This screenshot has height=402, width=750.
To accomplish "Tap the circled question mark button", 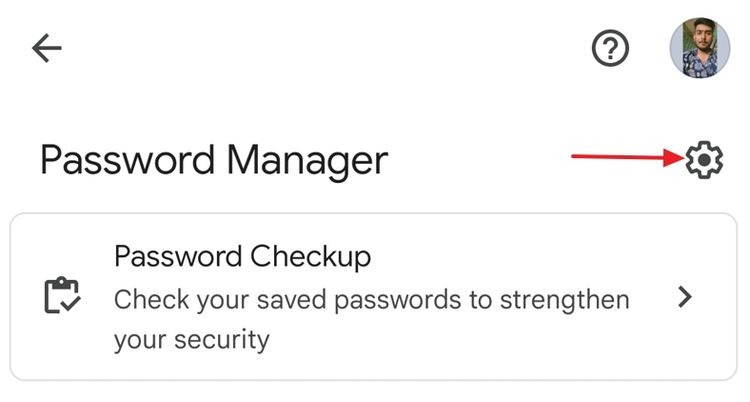I will coord(610,48).
